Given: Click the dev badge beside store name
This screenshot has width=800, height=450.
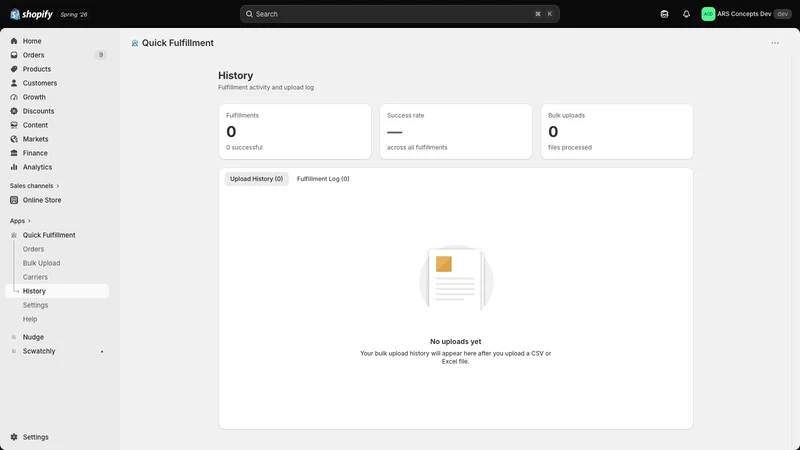Looking at the screenshot, I should click(783, 14).
